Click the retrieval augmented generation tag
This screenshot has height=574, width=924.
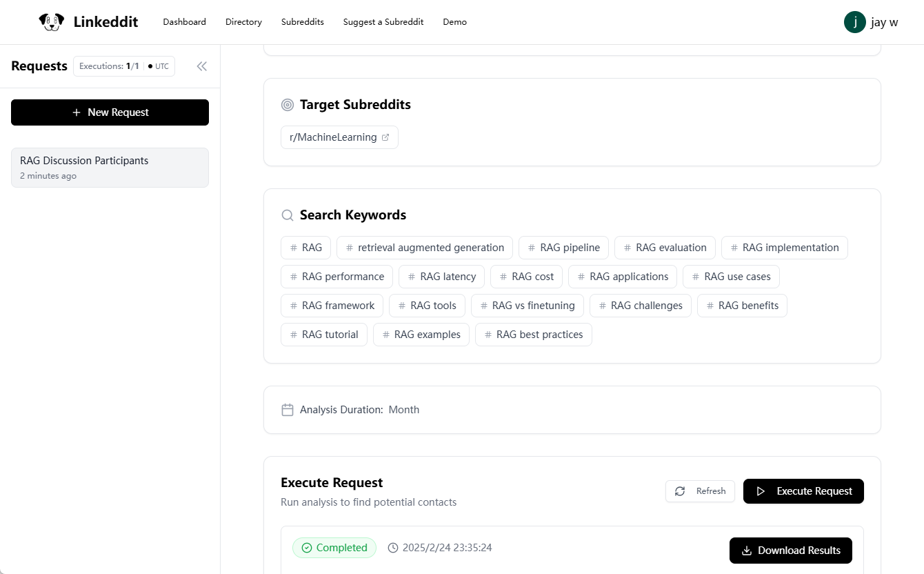click(x=425, y=248)
